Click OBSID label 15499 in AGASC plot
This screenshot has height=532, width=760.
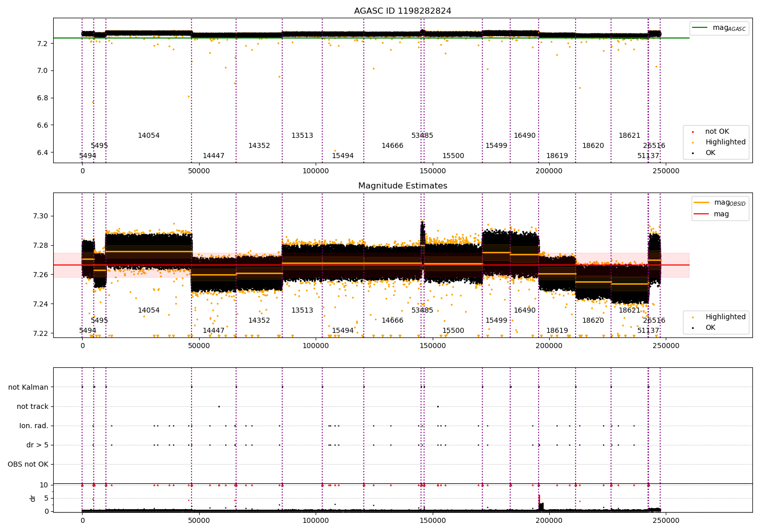(x=496, y=146)
